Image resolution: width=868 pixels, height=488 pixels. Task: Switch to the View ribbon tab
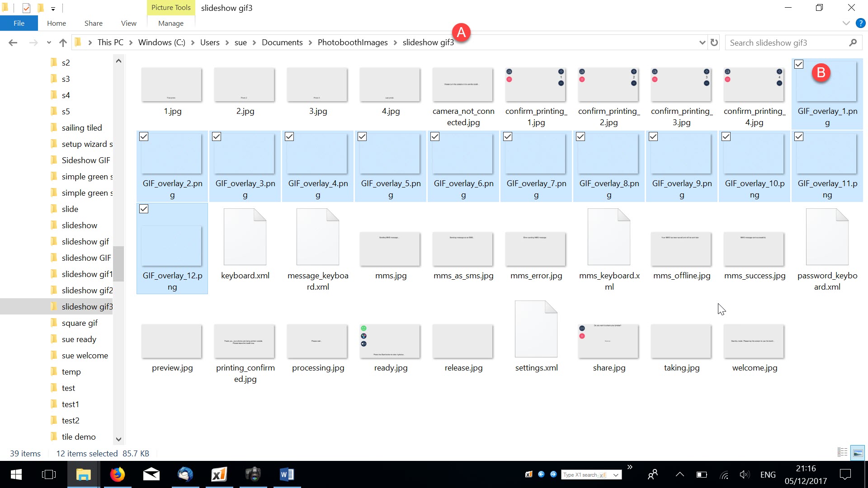point(129,23)
